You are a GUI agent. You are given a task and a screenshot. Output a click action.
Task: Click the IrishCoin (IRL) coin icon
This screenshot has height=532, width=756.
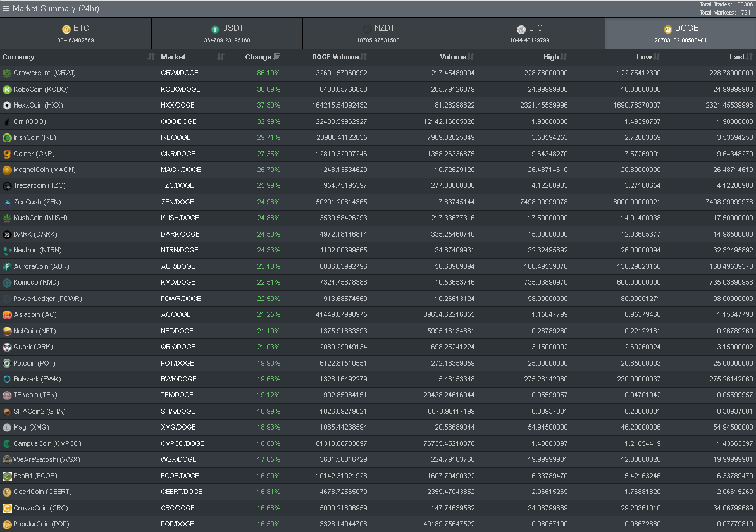click(7, 138)
